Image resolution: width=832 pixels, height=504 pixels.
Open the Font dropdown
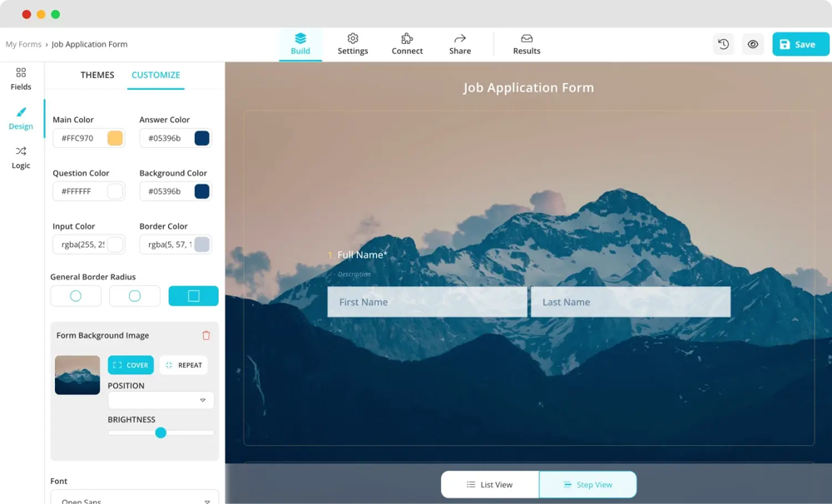click(135, 499)
